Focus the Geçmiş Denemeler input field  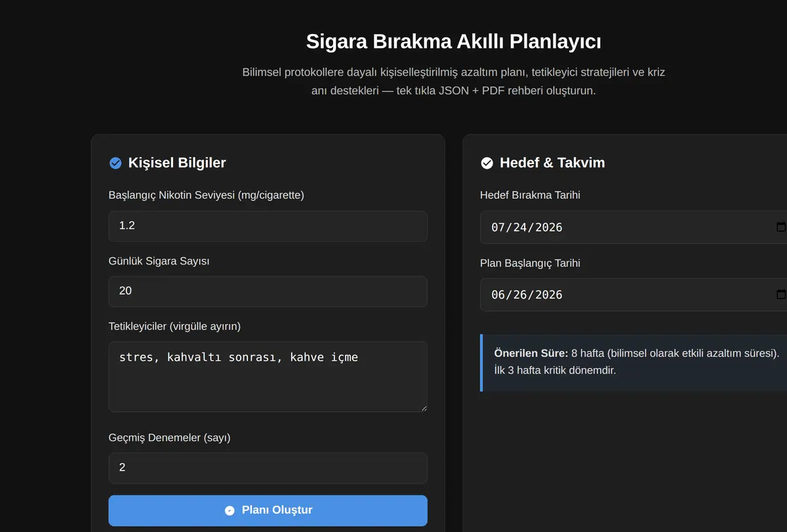[x=268, y=468]
